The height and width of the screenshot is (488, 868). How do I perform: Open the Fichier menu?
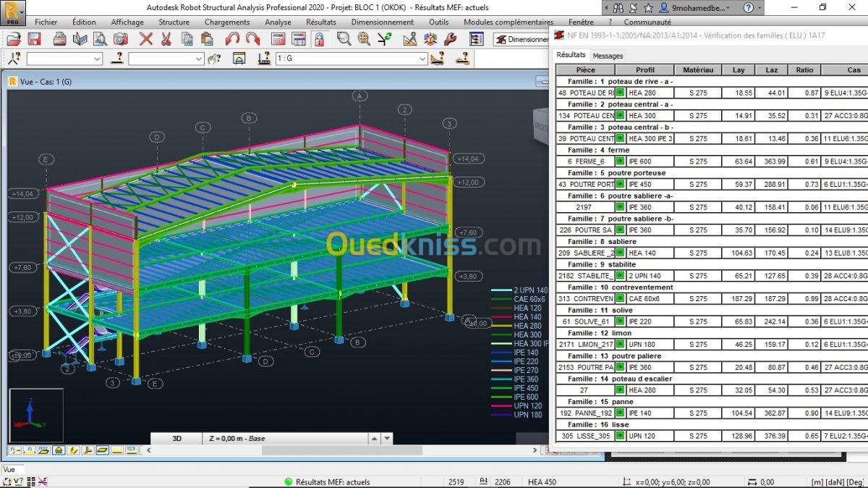(x=46, y=22)
